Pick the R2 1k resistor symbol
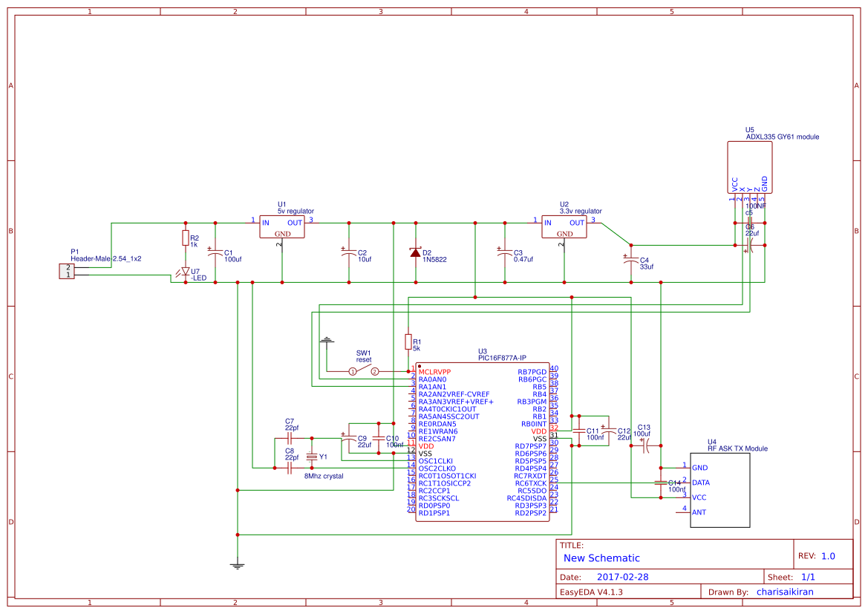 pos(185,238)
